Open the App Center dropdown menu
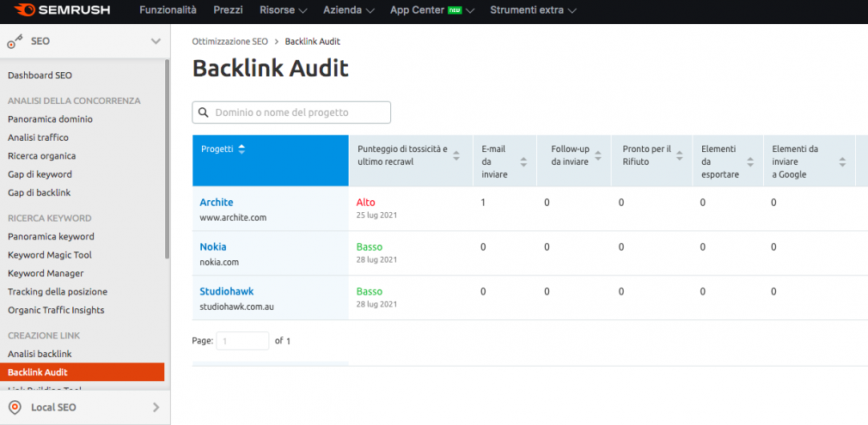Screen dimensions: 868x425 tap(432, 10)
